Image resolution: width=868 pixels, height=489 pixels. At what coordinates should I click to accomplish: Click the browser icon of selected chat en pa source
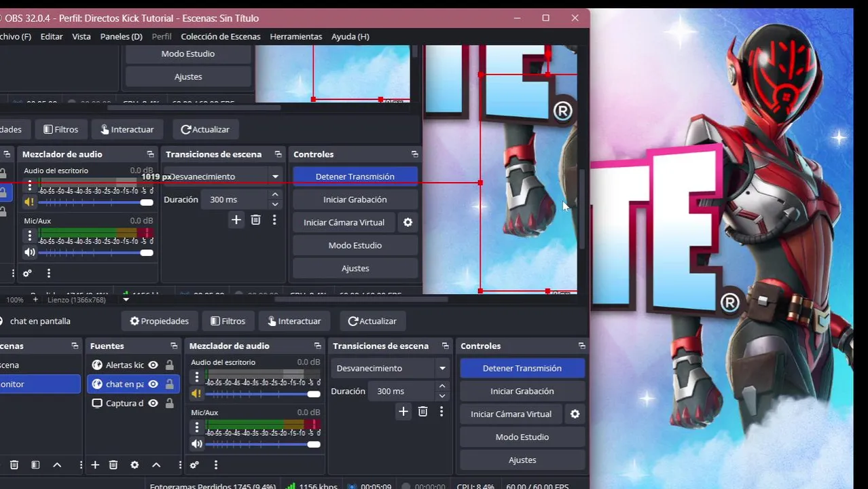(97, 384)
